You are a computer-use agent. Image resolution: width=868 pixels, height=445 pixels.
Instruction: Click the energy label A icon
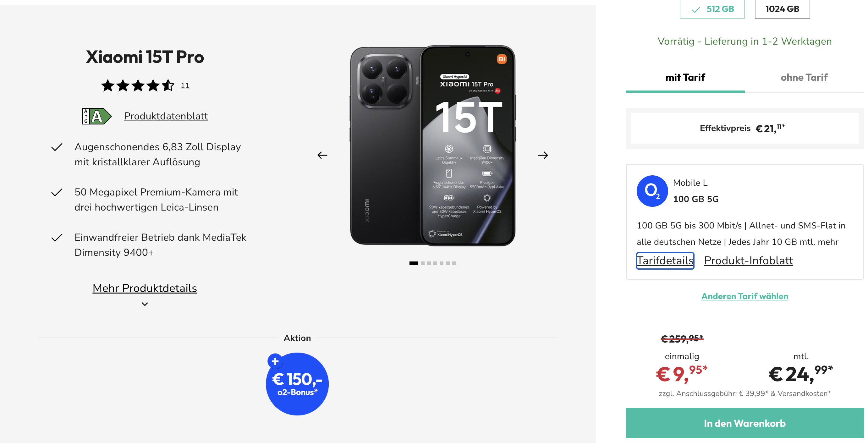97,116
